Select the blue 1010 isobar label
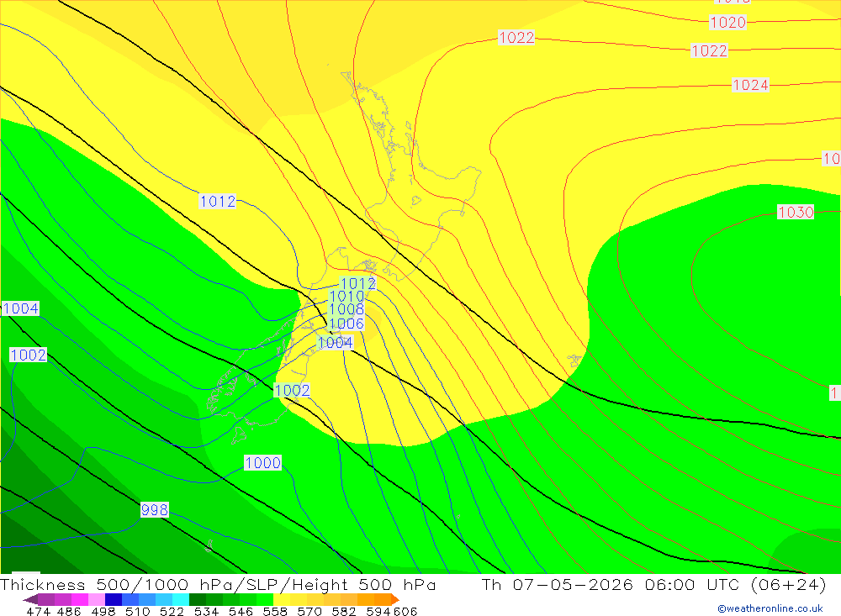 click(x=346, y=296)
